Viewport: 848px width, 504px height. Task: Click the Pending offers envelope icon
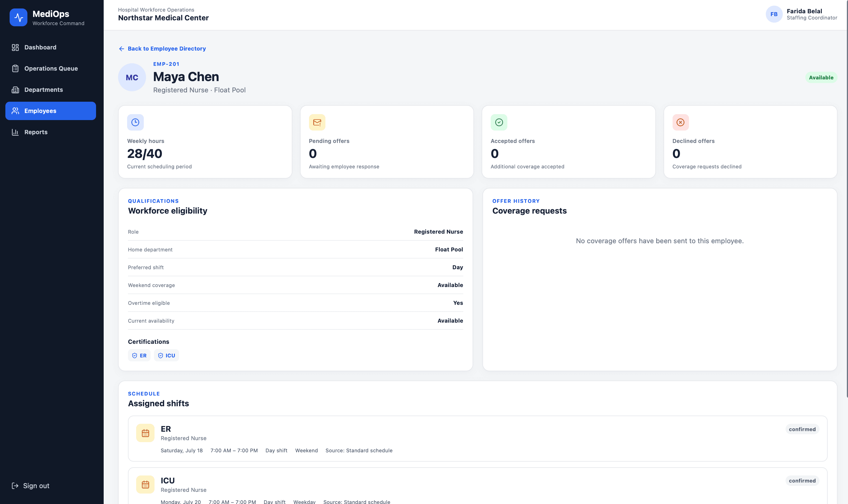click(x=317, y=122)
